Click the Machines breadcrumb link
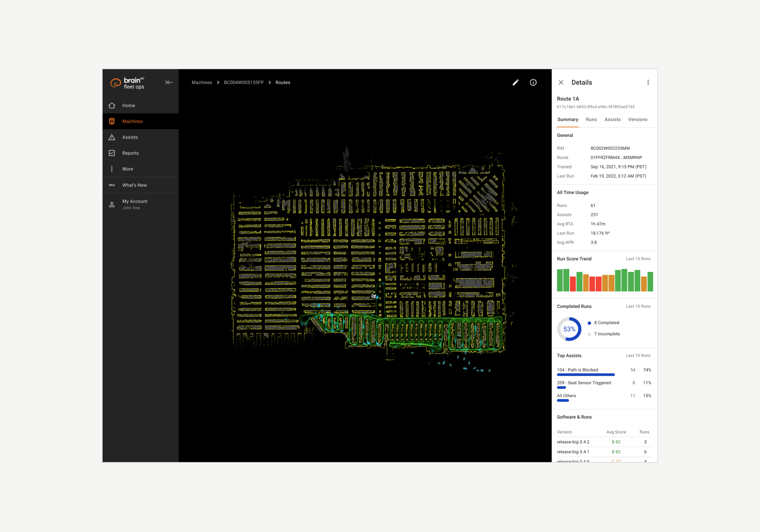The height and width of the screenshot is (532, 760). click(202, 82)
